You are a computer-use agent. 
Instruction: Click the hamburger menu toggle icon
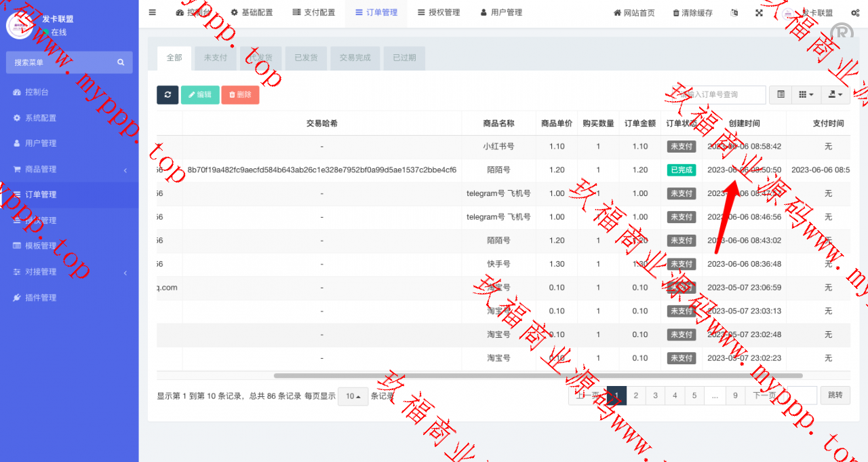[152, 12]
